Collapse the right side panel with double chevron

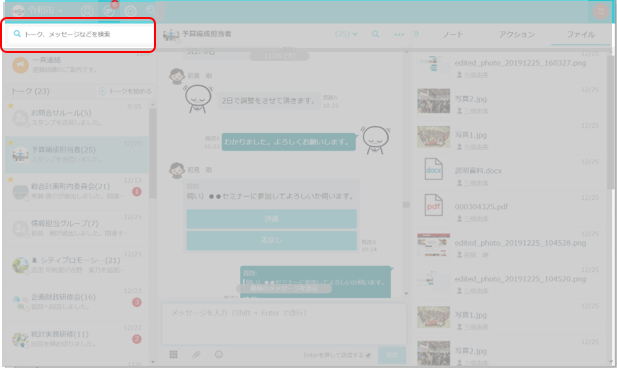416,34
